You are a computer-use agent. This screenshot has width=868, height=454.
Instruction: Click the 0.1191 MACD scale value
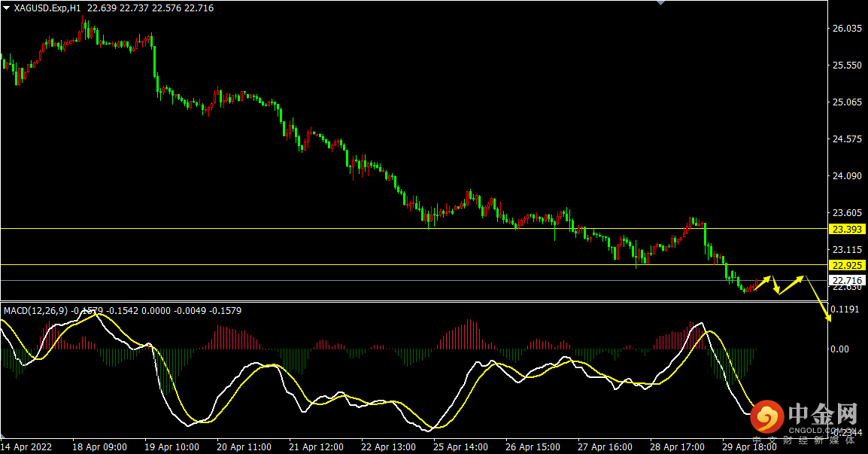(845, 309)
